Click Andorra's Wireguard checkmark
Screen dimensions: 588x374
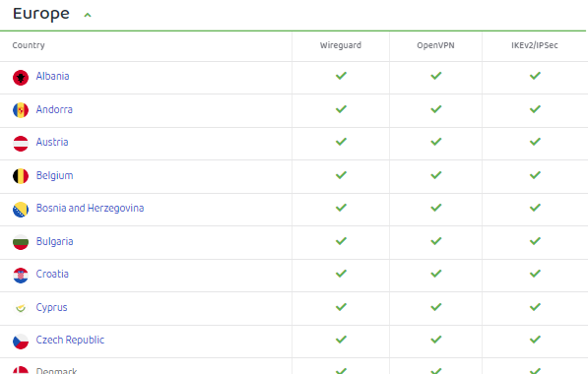[341, 109]
